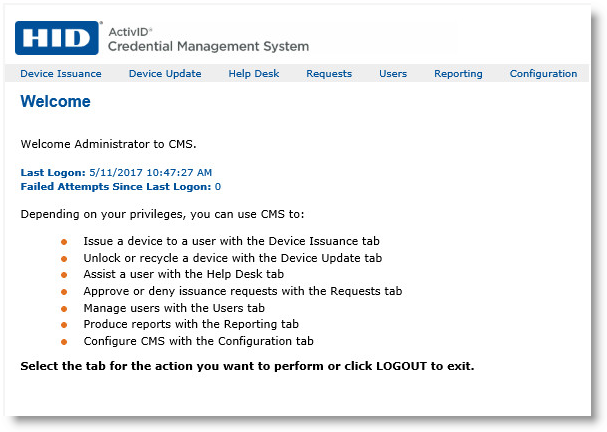Click the Welcome page heading
607x432 pixels.
[56, 102]
